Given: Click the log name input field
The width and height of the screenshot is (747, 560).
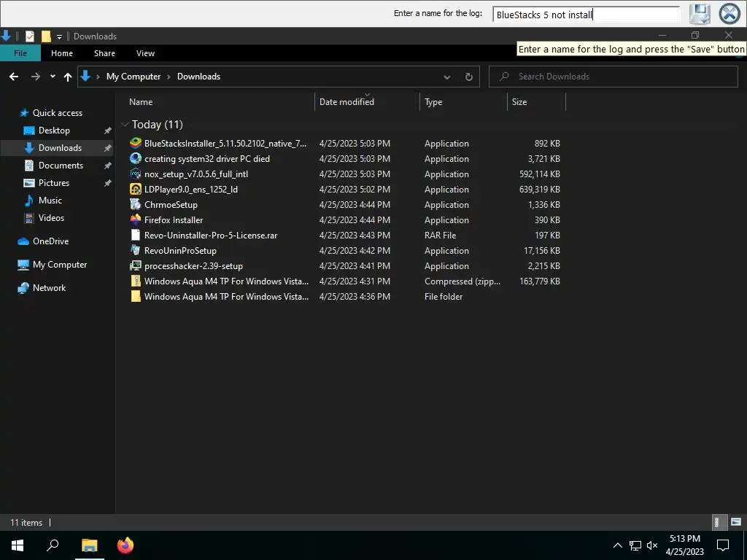Looking at the screenshot, I should 587,15.
